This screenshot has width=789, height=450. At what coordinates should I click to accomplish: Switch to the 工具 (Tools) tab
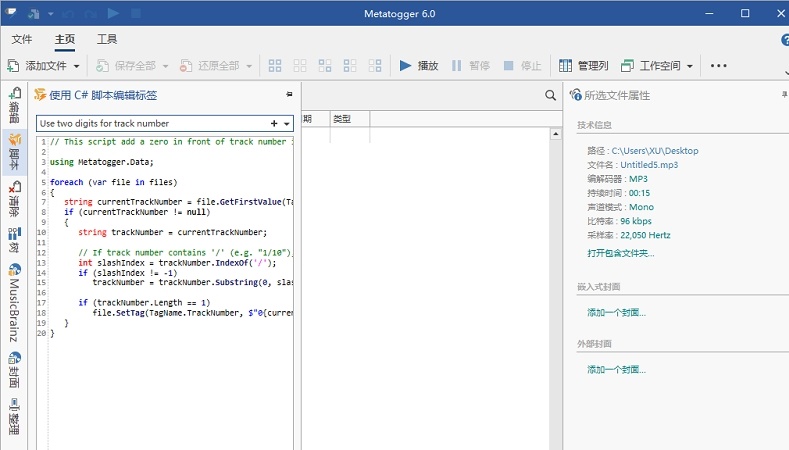pyautogui.click(x=107, y=39)
